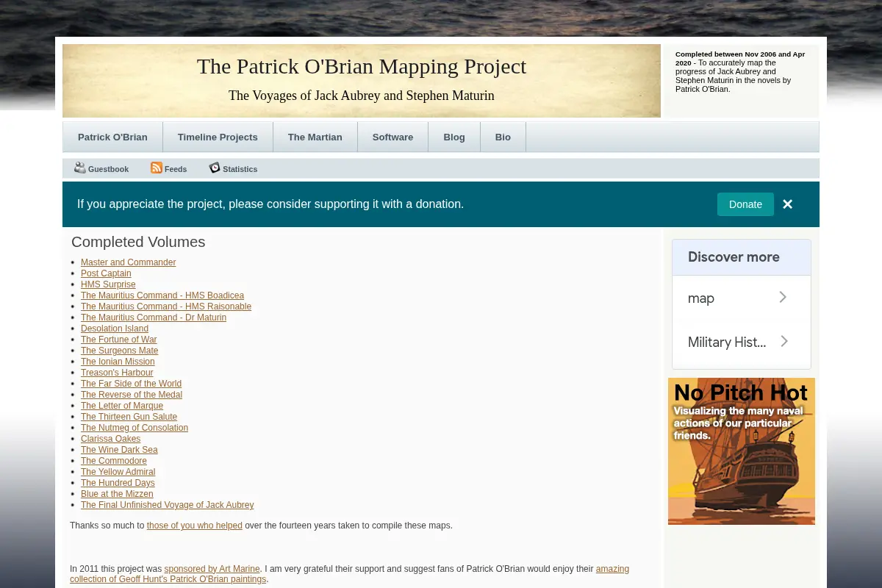Image resolution: width=882 pixels, height=588 pixels.
Task: Open the Software menu item
Action: pyautogui.click(x=392, y=137)
